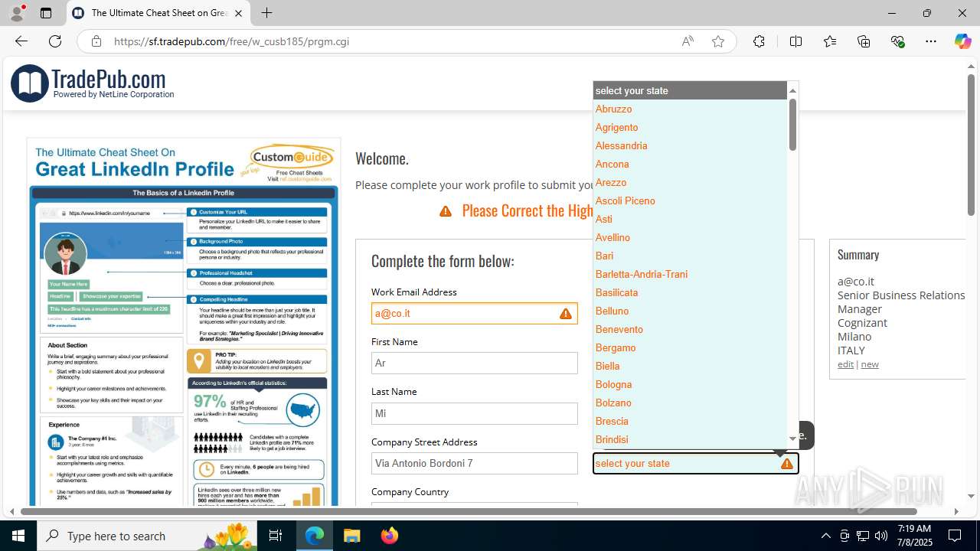Open tab actions menu icon

click(46, 13)
